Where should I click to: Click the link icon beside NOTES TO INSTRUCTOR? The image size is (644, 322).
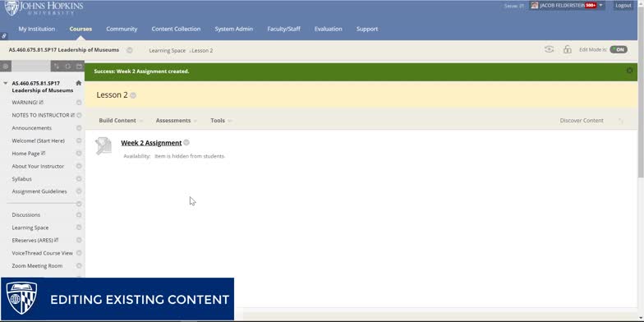pos(72,115)
